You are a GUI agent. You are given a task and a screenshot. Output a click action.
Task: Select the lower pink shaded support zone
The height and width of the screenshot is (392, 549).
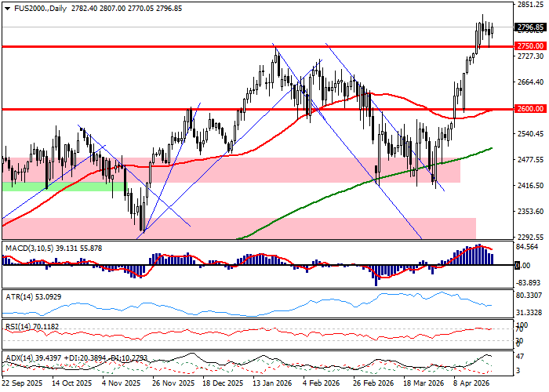[314, 228]
